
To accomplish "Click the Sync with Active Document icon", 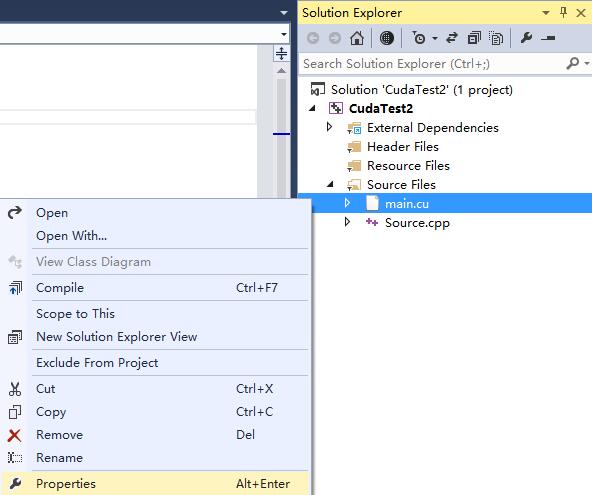I will click(x=452, y=38).
